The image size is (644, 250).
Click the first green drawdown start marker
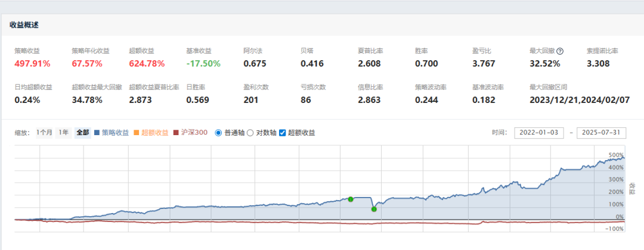tap(351, 199)
